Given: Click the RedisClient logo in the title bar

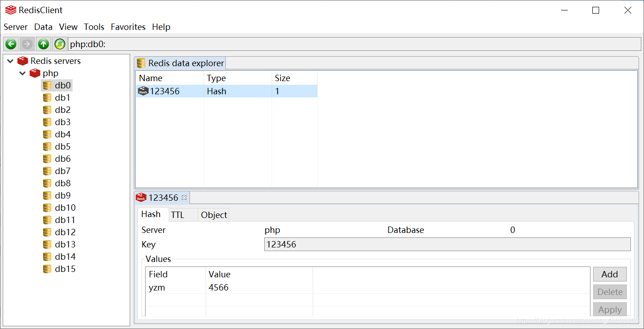Looking at the screenshot, I should tap(10, 10).
